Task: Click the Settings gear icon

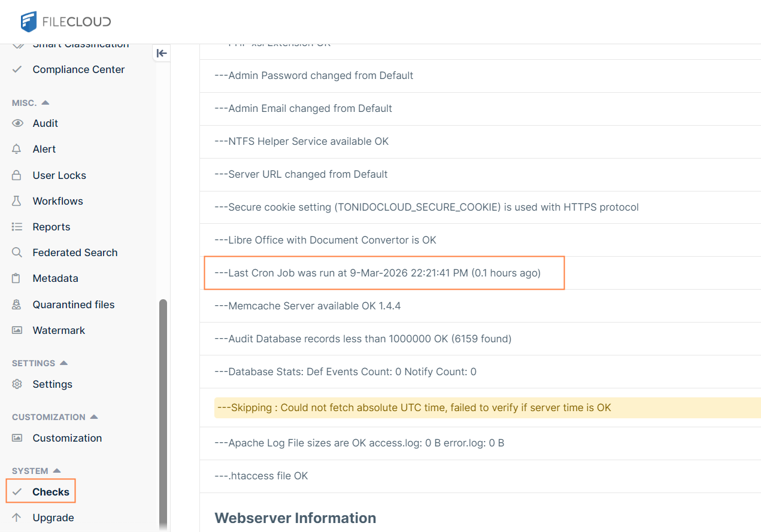Action: [17, 384]
